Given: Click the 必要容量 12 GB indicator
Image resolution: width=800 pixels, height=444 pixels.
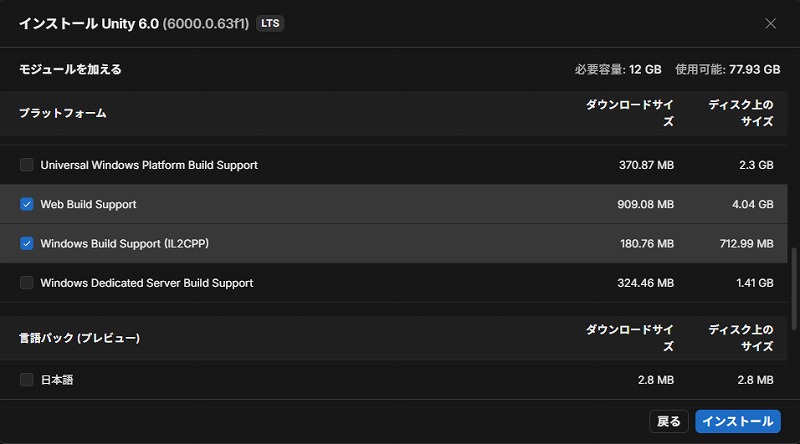Looking at the screenshot, I should tap(618, 70).
